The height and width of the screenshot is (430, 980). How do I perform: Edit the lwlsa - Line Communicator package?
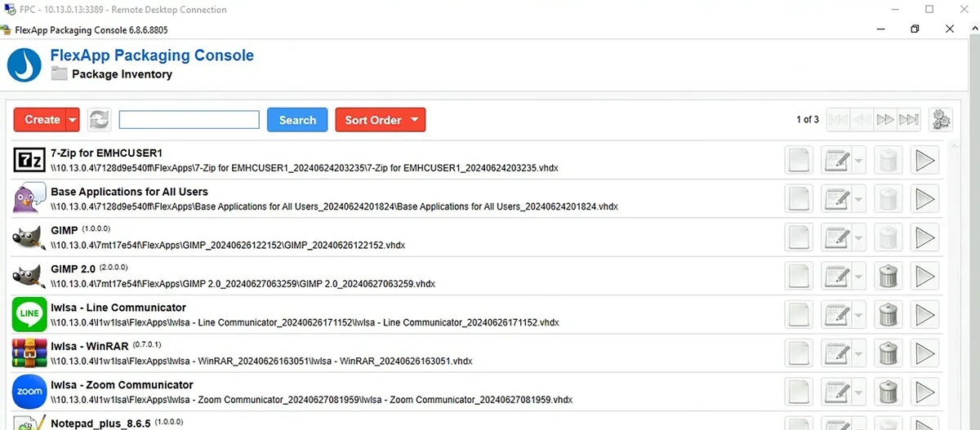coord(836,314)
